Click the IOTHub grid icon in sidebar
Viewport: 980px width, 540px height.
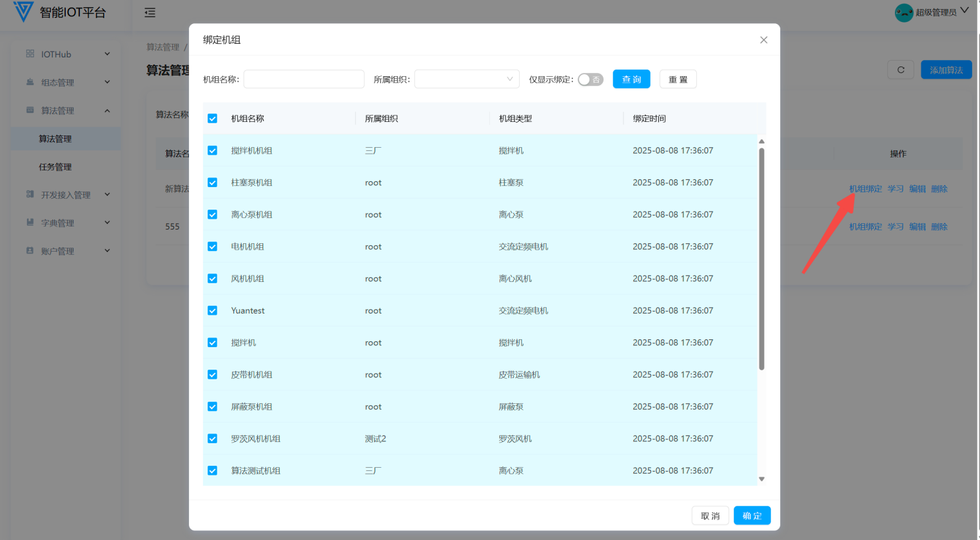[x=30, y=54]
